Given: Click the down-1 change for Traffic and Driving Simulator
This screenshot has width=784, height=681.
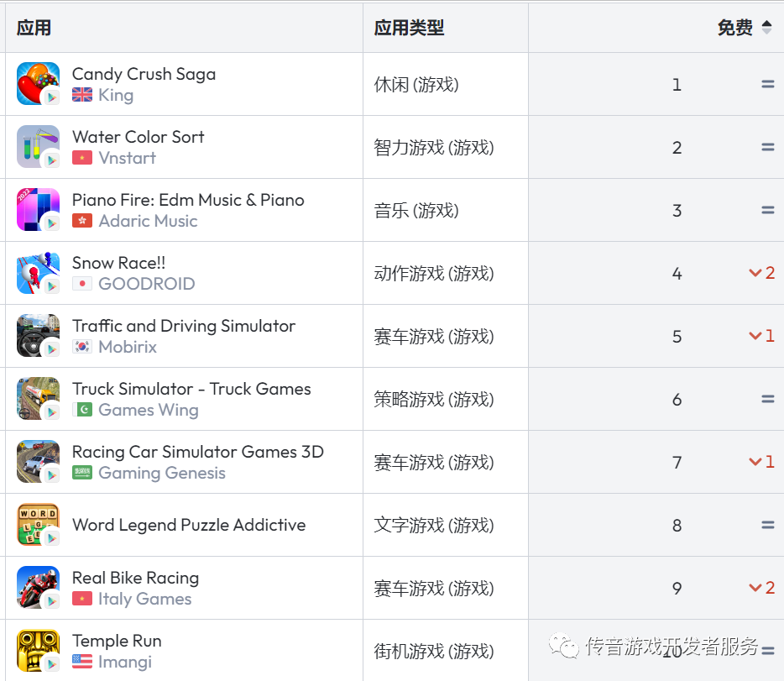Looking at the screenshot, I should pyautogui.click(x=761, y=336).
